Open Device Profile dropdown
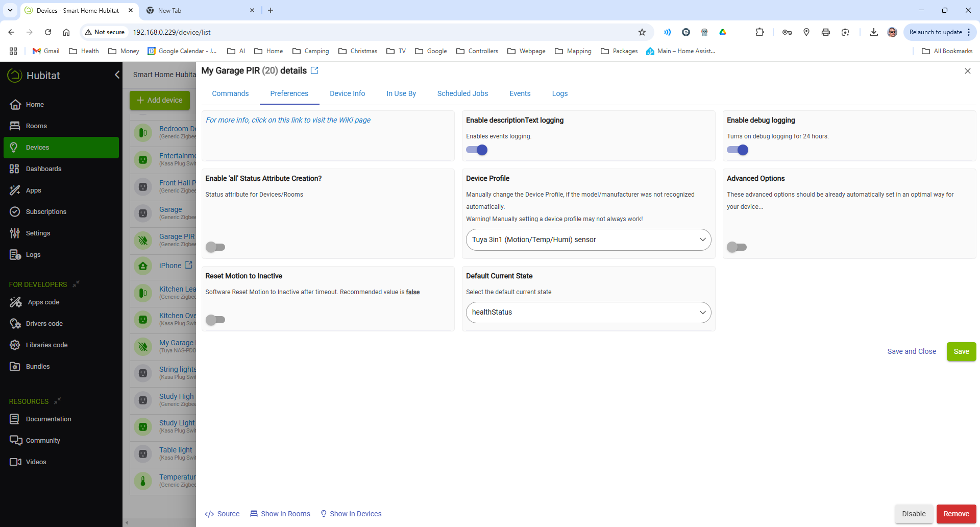 tap(589, 239)
